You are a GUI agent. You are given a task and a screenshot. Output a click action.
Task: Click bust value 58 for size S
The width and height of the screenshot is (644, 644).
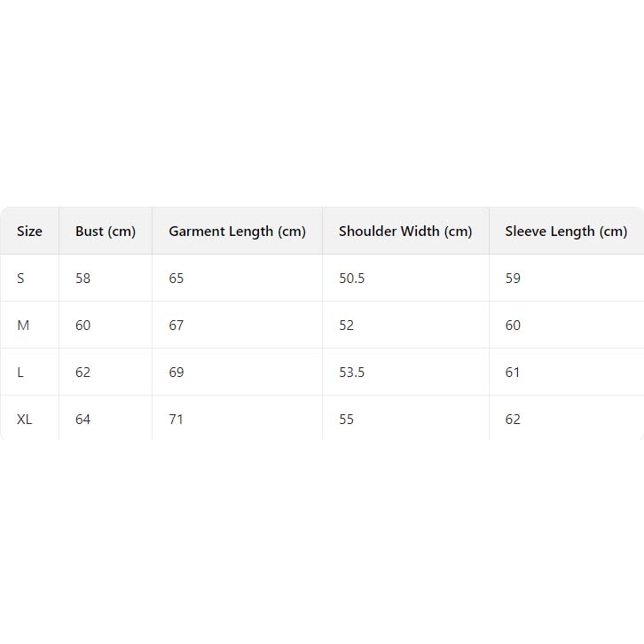tap(82, 279)
